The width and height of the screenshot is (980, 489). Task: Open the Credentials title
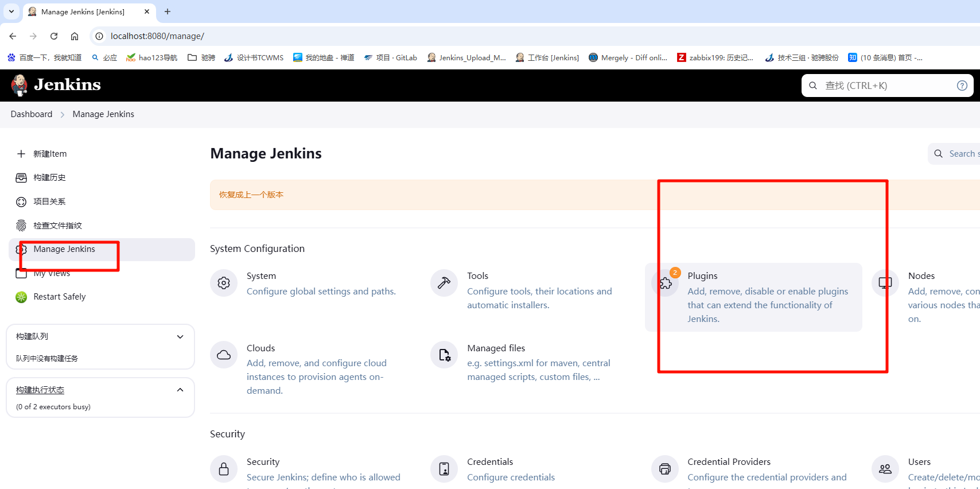pos(490,462)
